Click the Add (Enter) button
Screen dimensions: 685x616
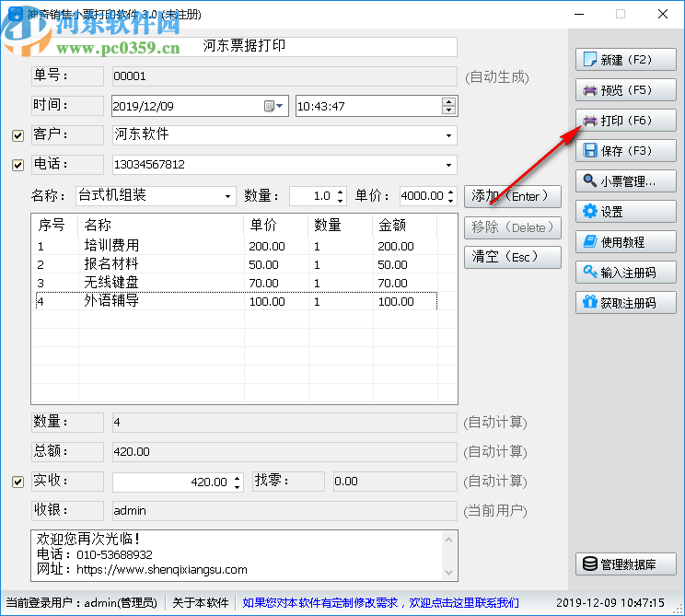[513, 197]
